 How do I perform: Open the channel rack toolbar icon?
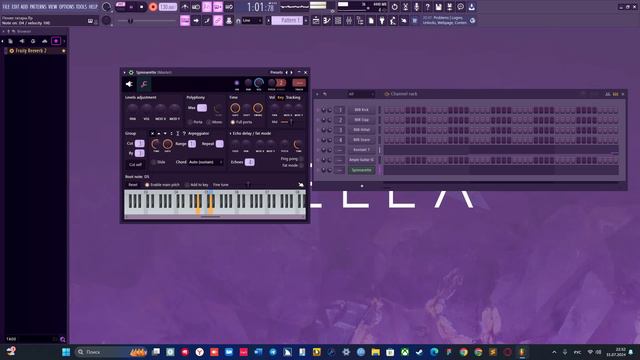pos(338,20)
